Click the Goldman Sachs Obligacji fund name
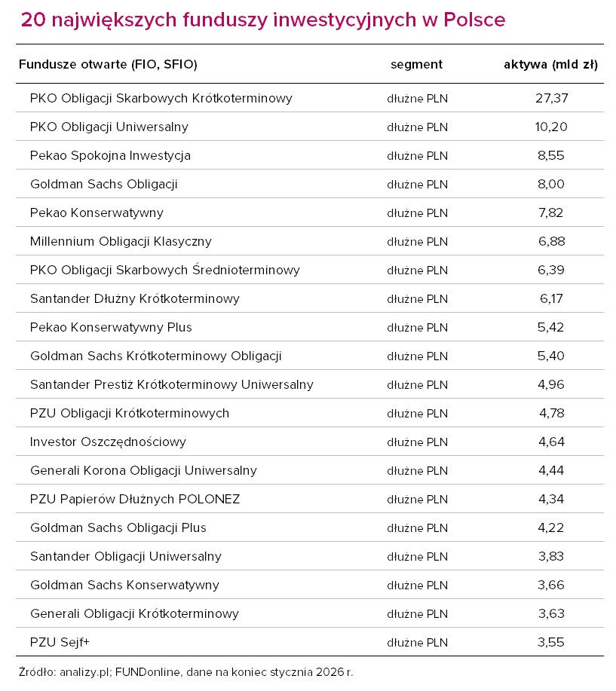The height and width of the screenshot is (691, 616). 103,184
